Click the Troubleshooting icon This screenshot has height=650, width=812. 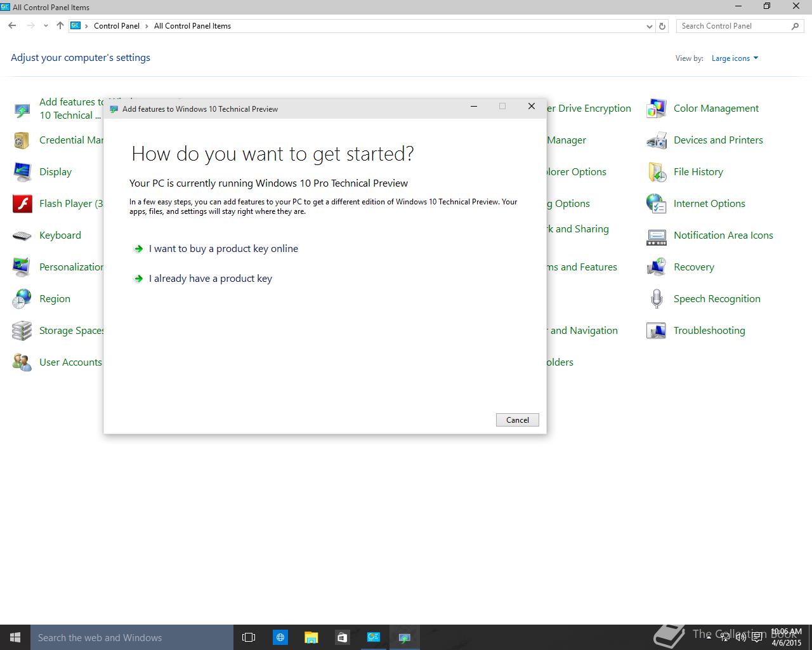pyautogui.click(x=657, y=331)
